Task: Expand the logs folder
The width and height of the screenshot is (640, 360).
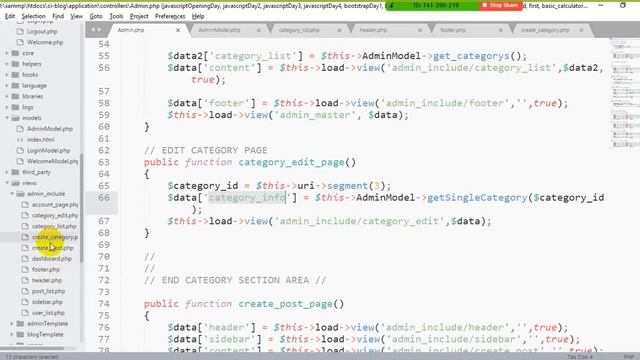Action: coord(7,107)
